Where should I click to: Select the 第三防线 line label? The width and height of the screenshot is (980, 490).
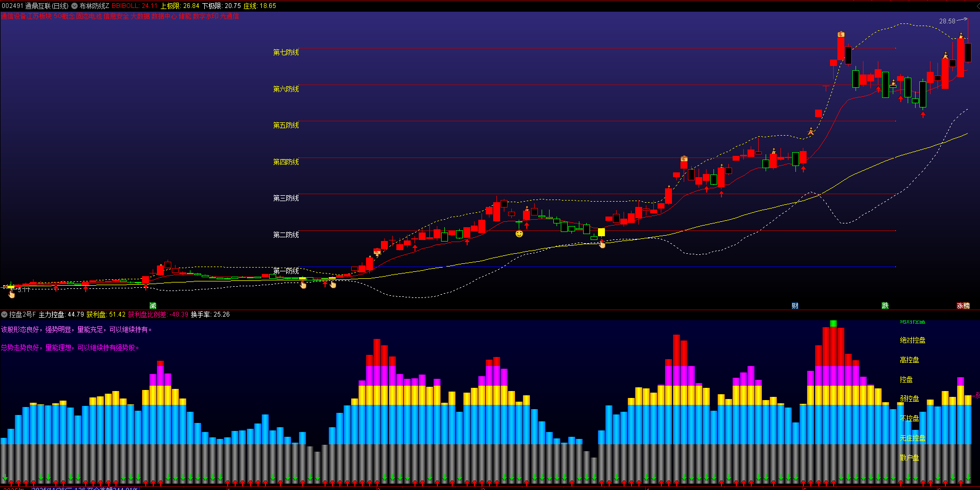tap(286, 198)
